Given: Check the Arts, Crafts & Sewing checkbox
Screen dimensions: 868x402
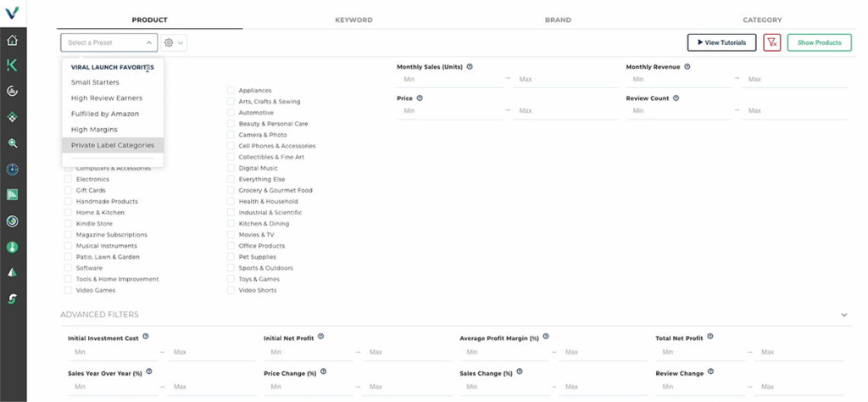Looking at the screenshot, I should (x=231, y=101).
